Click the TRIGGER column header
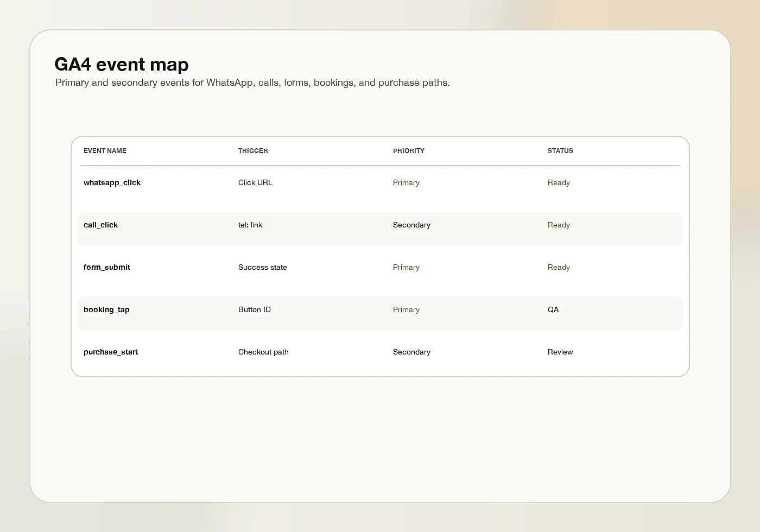This screenshot has width=760, height=532. coord(253,151)
